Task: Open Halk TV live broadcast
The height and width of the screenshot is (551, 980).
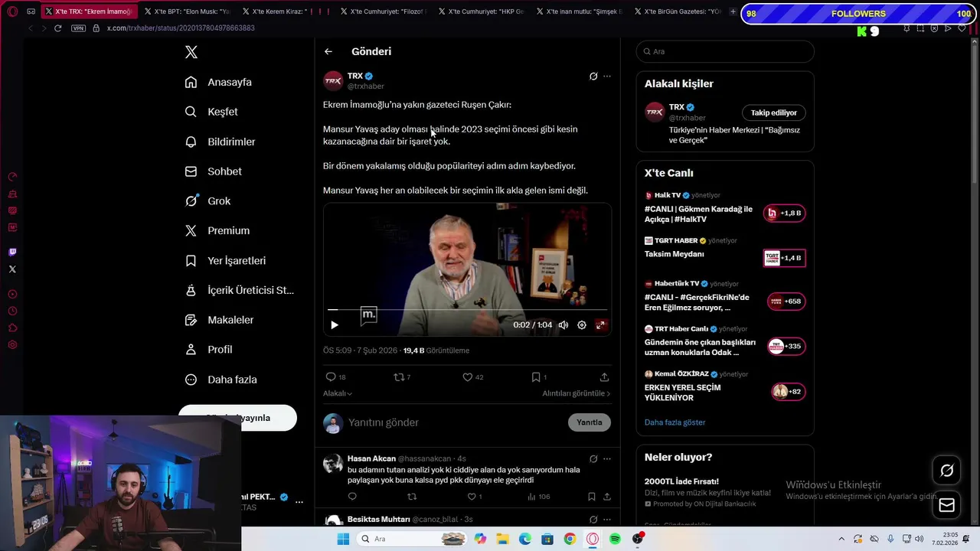Action: pyautogui.click(x=724, y=209)
